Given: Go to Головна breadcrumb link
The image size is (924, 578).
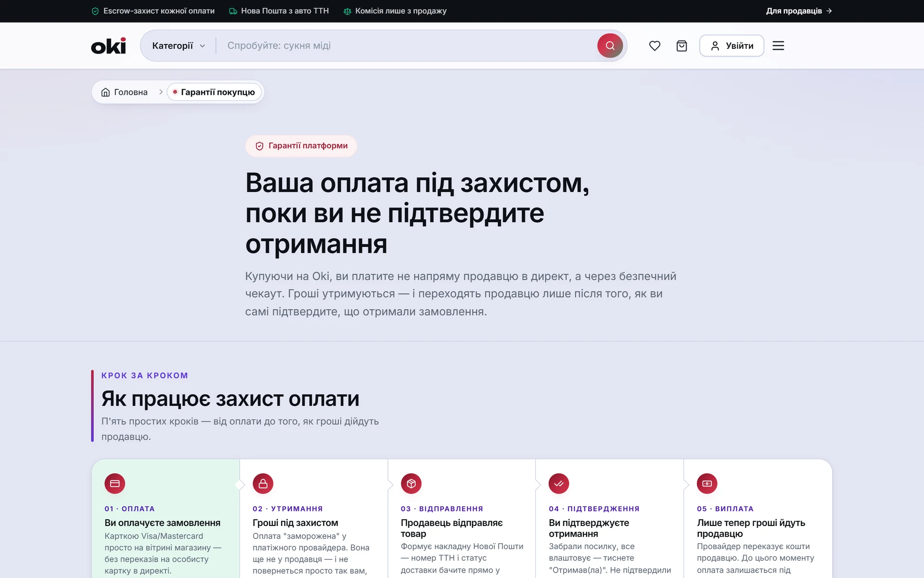Looking at the screenshot, I should (124, 92).
